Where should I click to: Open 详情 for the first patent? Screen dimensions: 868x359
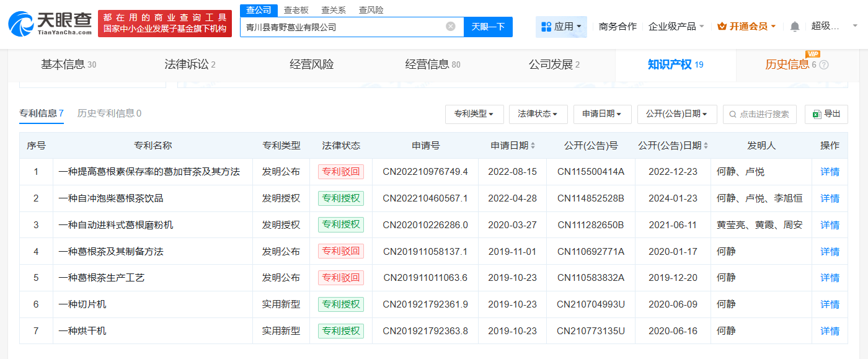[830, 171]
